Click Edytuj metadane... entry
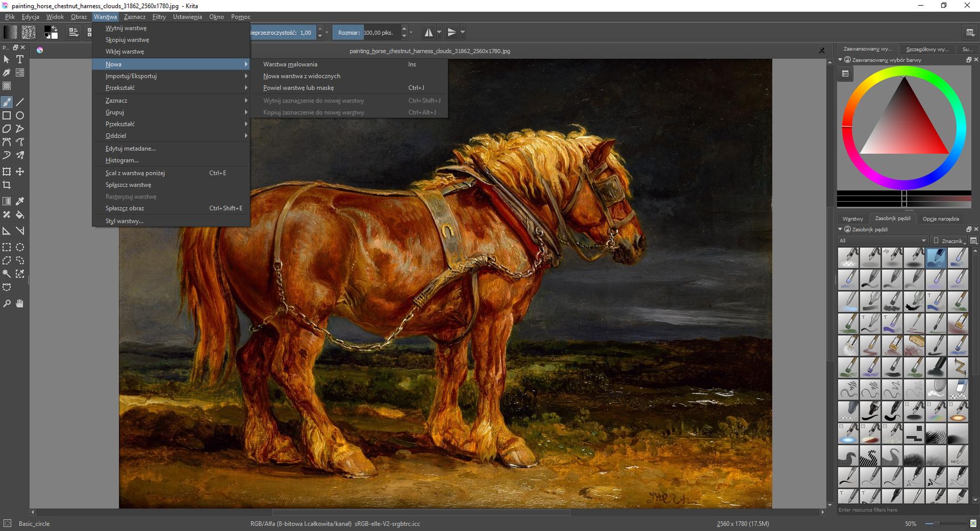The image size is (980, 531). tap(171, 149)
